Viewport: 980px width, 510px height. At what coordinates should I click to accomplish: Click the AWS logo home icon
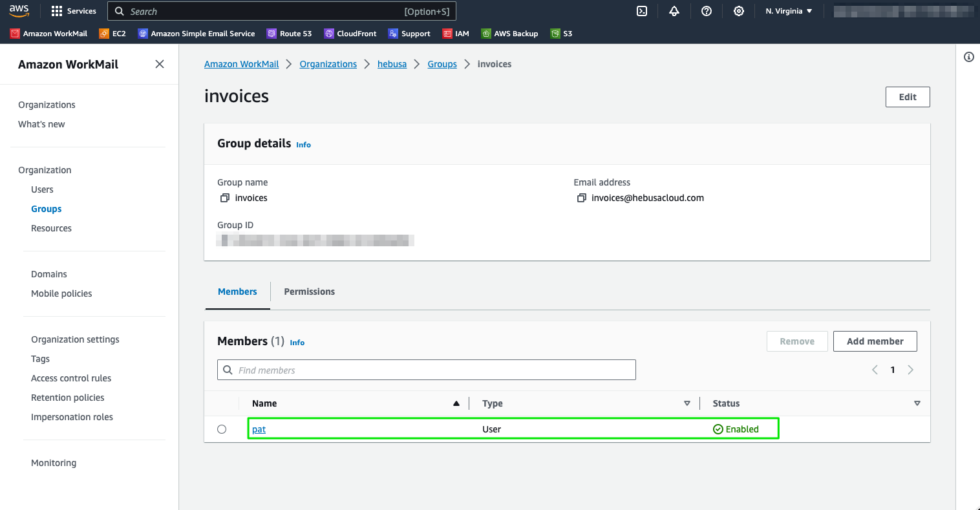coord(19,11)
